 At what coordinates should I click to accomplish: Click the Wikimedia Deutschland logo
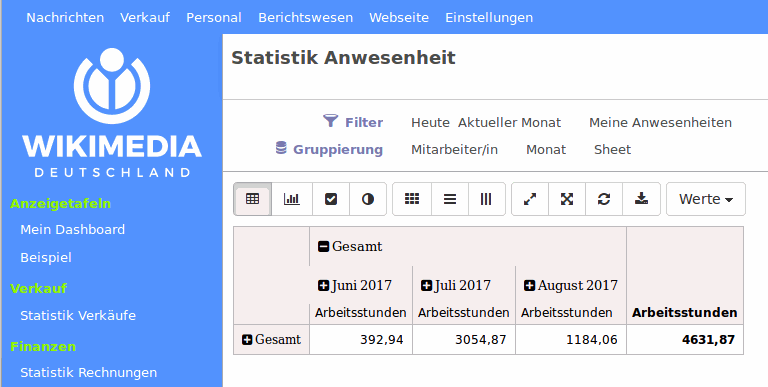(x=112, y=113)
